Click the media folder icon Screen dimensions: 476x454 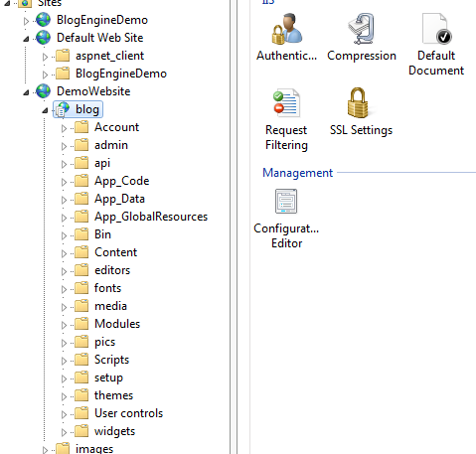tap(81, 306)
